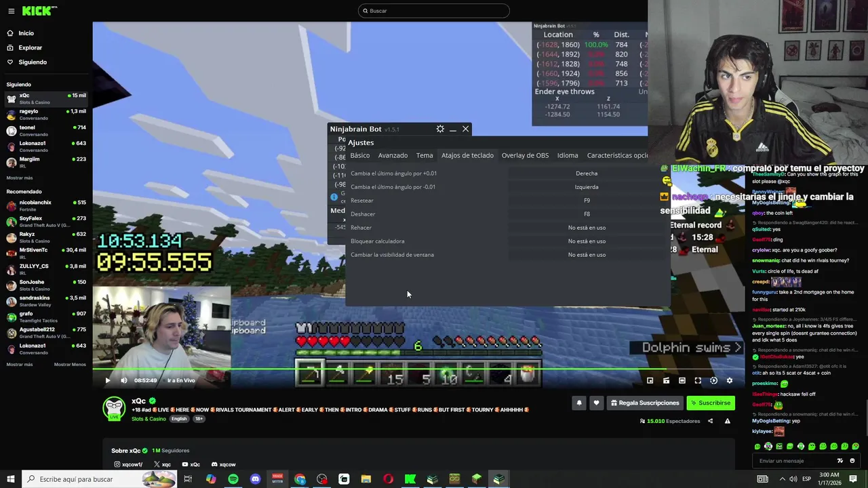The image size is (868, 488).
Task: Set hotkey for Cambiar la visibilidad de ventana
Action: pos(587,255)
